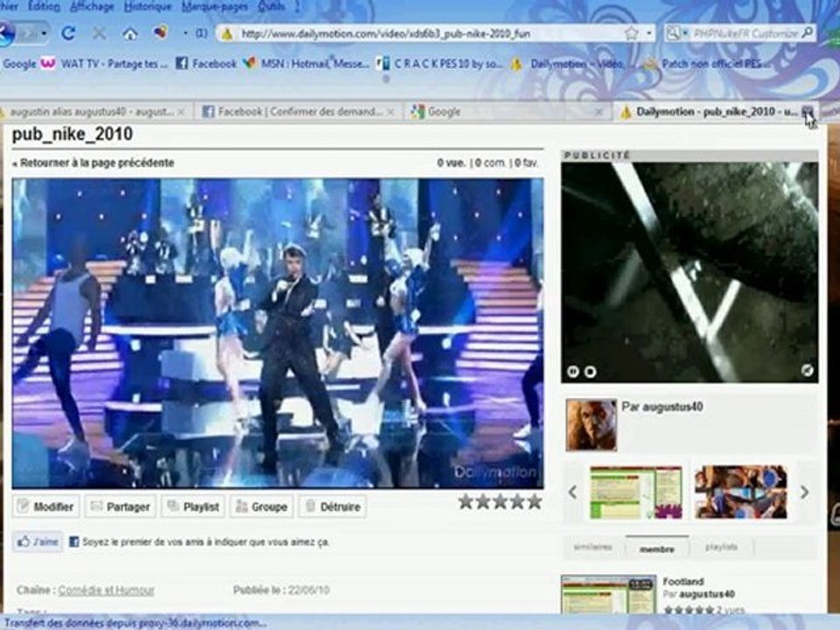Open the WAT TV bookmark
The height and width of the screenshot is (630, 840).
click(x=104, y=64)
